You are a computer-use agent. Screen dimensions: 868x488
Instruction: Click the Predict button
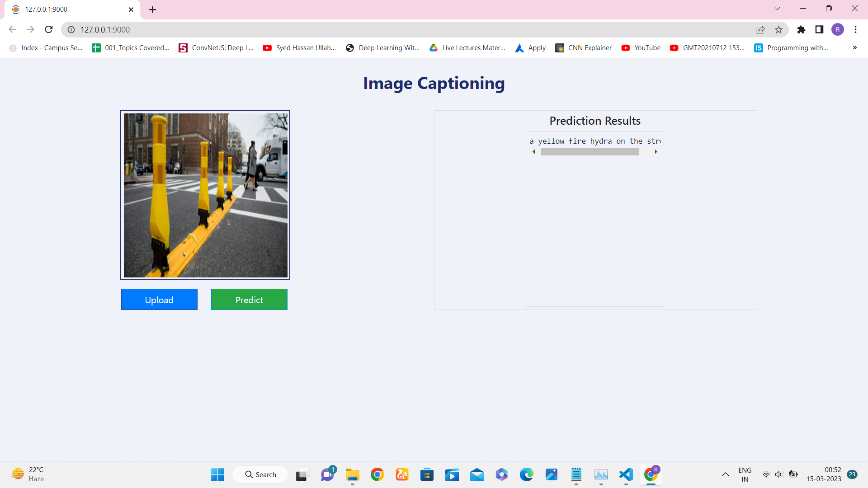(x=249, y=299)
